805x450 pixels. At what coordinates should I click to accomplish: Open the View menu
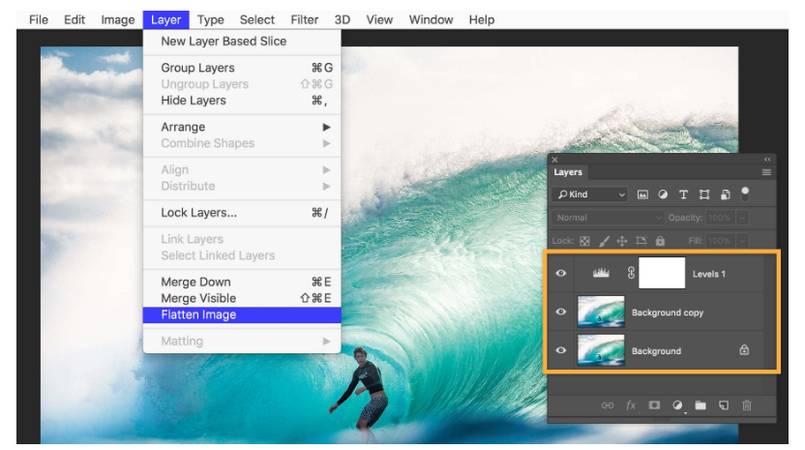point(379,19)
